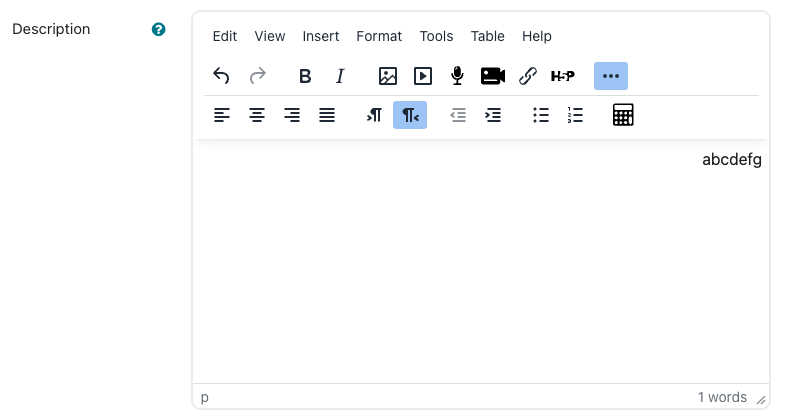786x420 pixels.
Task: Record audio with the microphone icon
Action: (457, 76)
